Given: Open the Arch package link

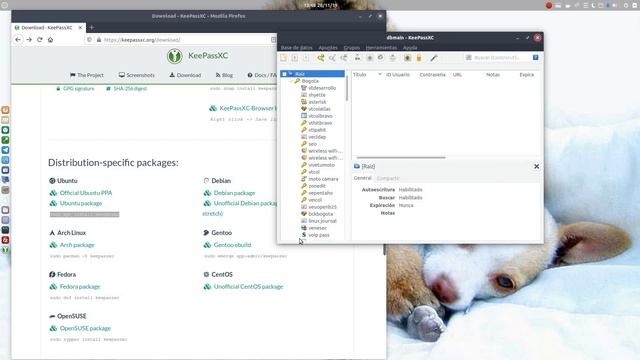Looking at the screenshot, I should (77, 245).
